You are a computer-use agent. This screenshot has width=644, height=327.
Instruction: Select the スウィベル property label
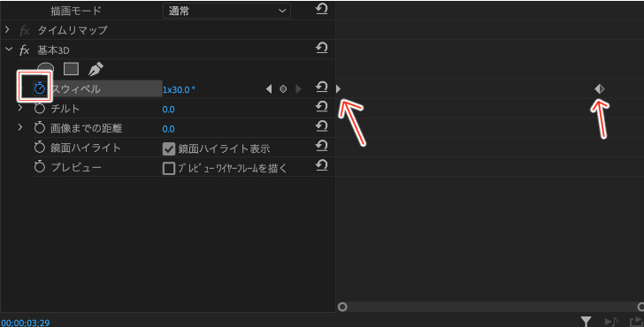75,89
